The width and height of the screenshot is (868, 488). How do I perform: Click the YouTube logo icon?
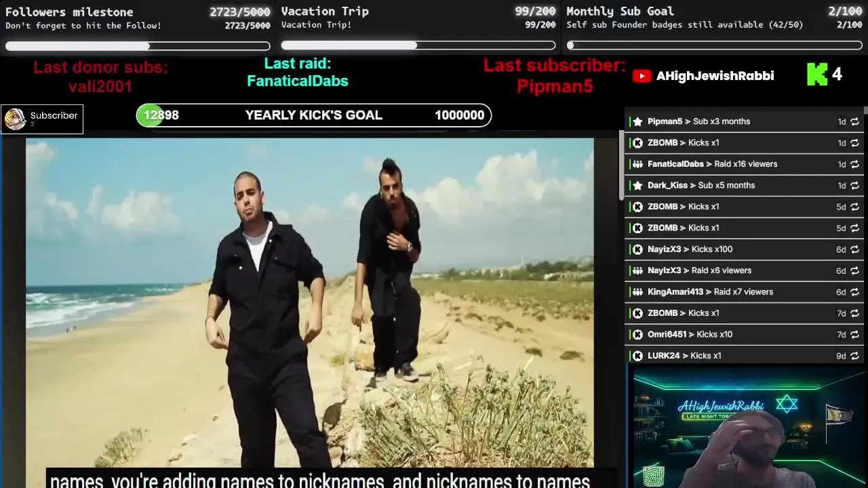pyautogui.click(x=642, y=76)
